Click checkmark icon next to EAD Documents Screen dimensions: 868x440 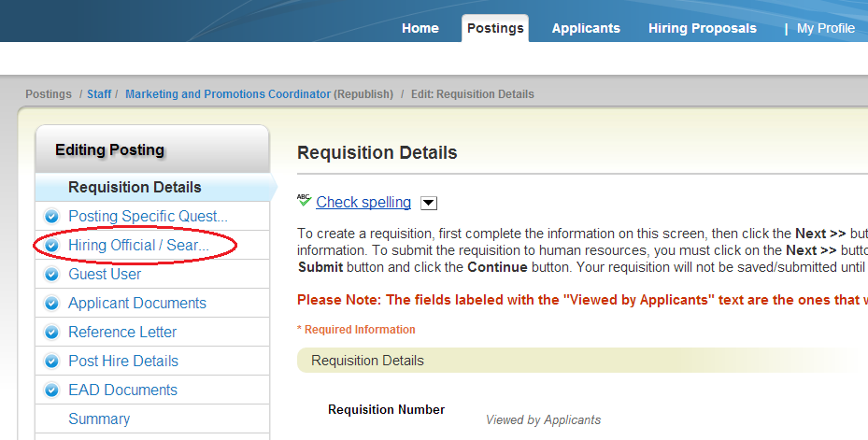[x=51, y=390]
